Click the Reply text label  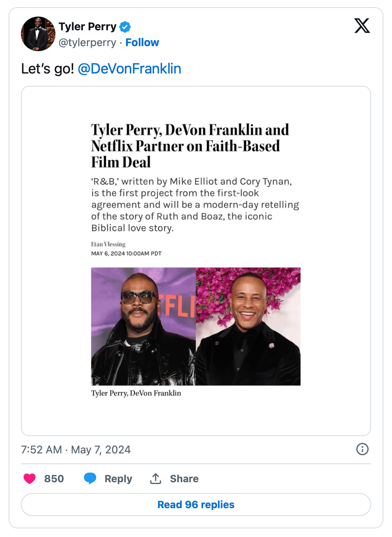118,479
